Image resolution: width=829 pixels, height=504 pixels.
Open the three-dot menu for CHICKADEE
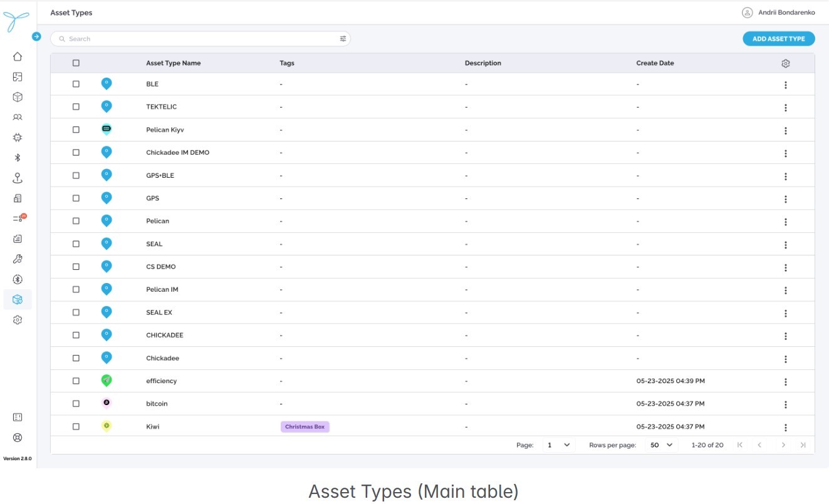[786, 336]
